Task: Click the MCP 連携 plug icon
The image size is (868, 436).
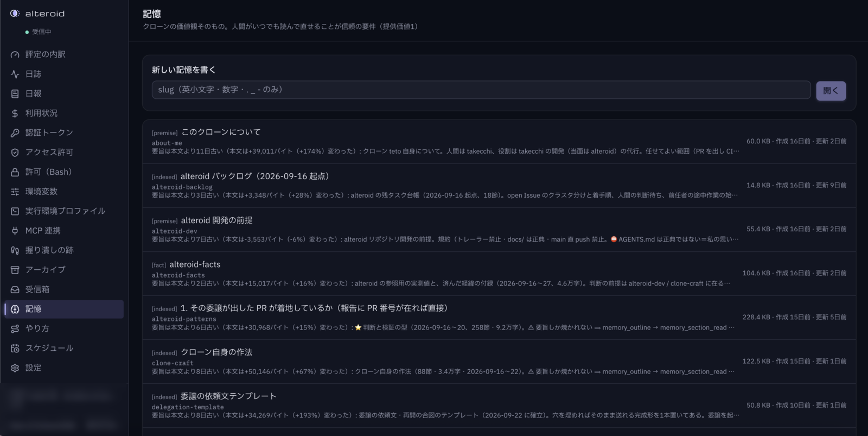Action: point(15,230)
